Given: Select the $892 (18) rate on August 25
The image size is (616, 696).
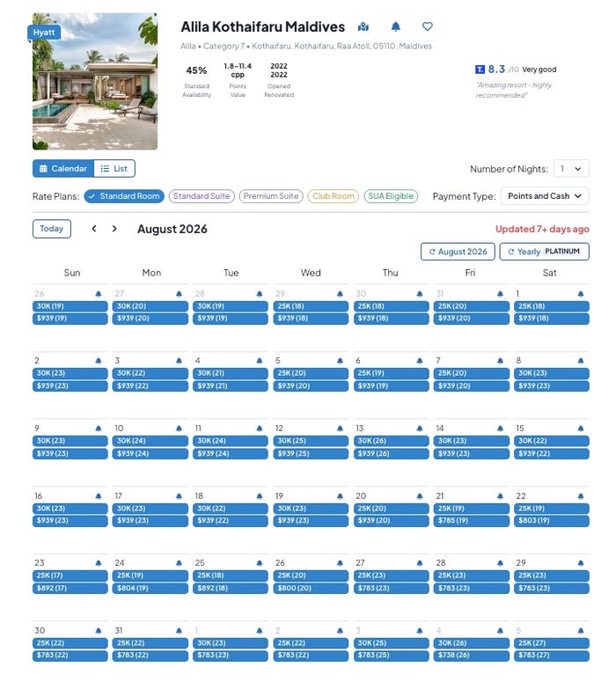Looking at the screenshot, I should [x=231, y=588].
